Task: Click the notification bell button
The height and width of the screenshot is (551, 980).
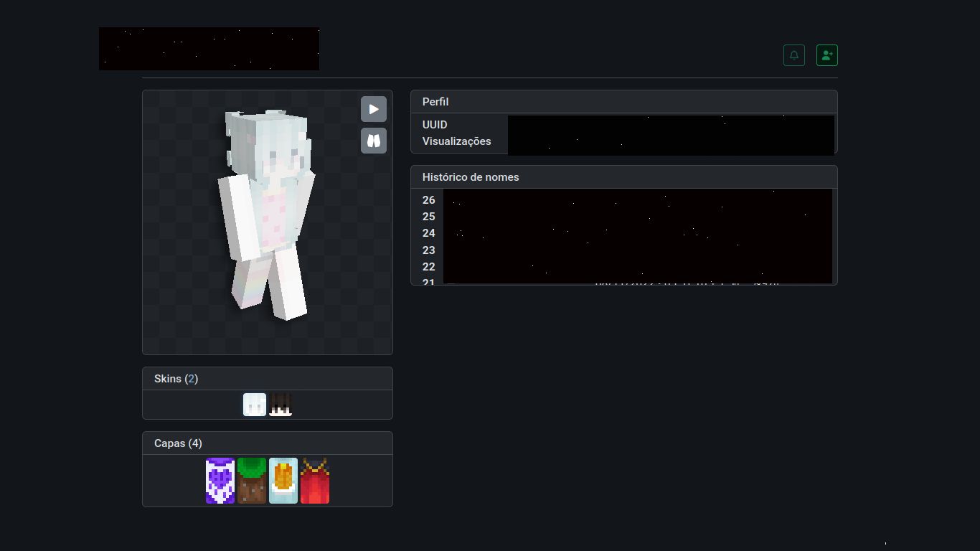Action: point(794,55)
